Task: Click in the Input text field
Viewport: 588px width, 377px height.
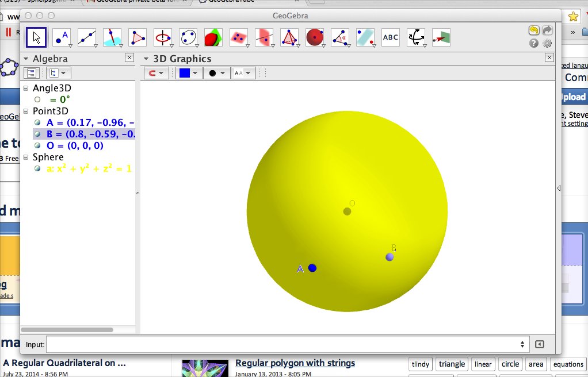Action: click(x=287, y=344)
